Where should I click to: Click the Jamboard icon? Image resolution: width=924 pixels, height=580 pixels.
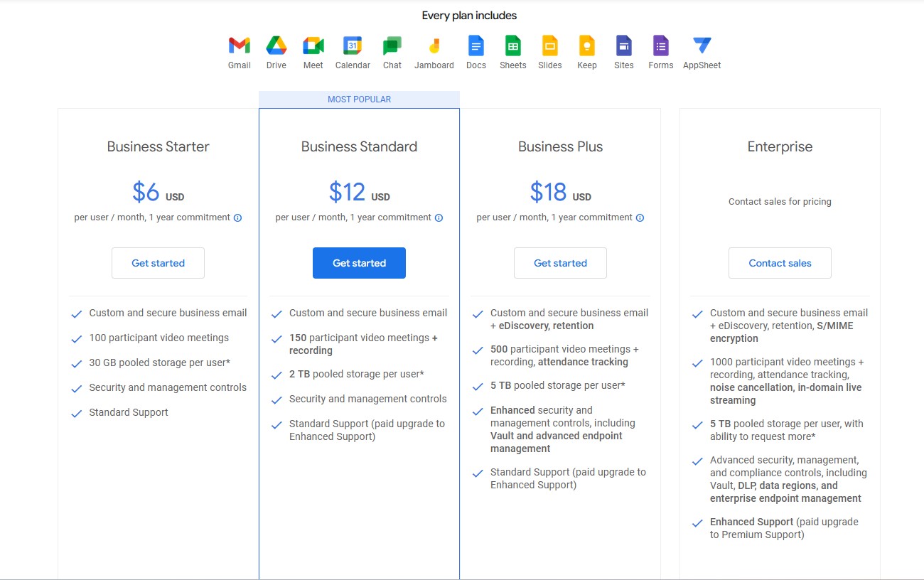[434, 46]
